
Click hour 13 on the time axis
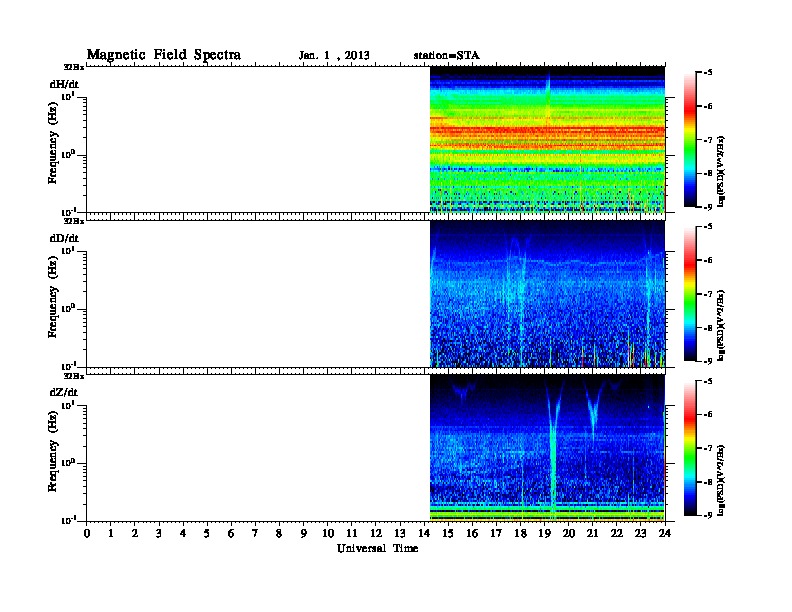point(400,534)
